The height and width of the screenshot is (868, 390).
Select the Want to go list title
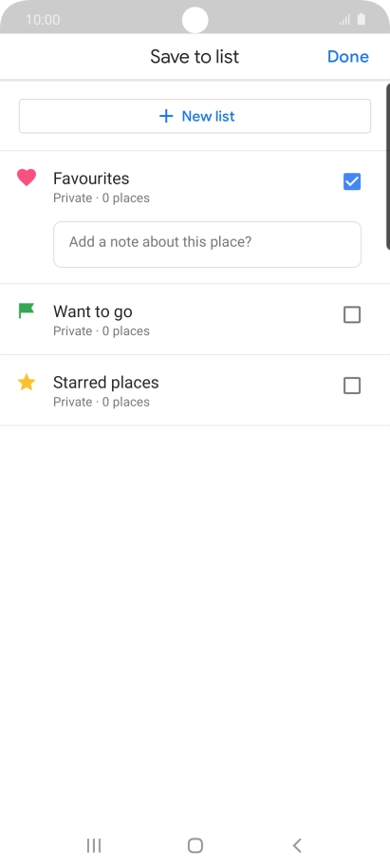pyautogui.click(x=93, y=311)
